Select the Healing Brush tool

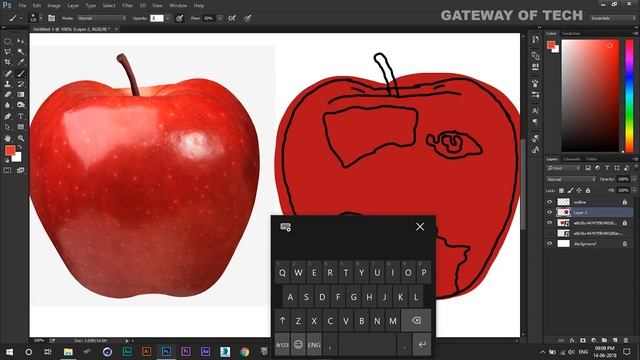click(x=8, y=73)
